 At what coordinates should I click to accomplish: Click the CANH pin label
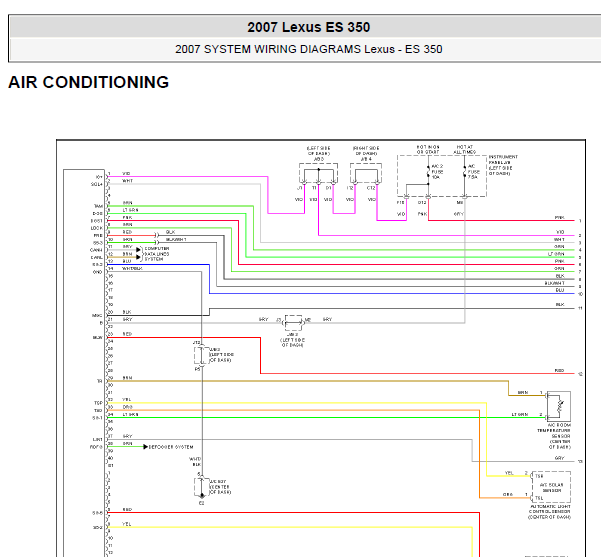coord(96,250)
